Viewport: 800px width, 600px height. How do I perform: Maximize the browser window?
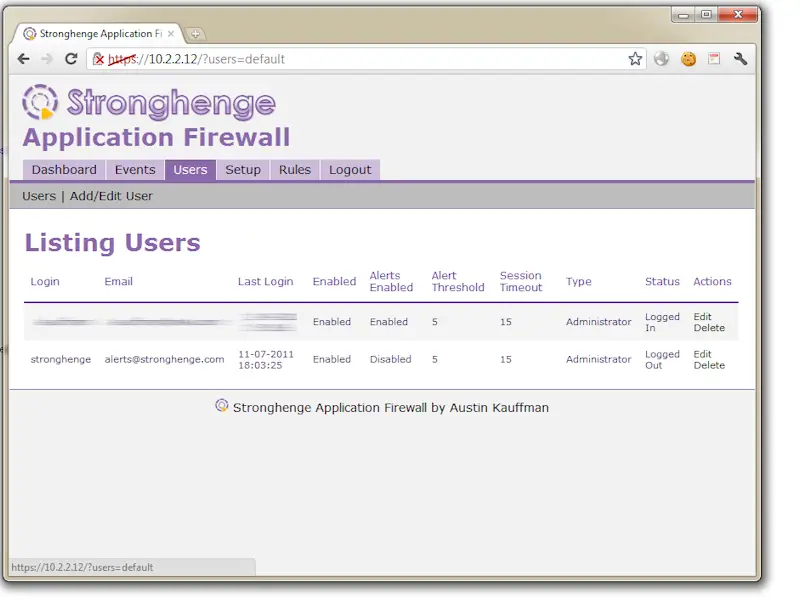tap(707, 15)
